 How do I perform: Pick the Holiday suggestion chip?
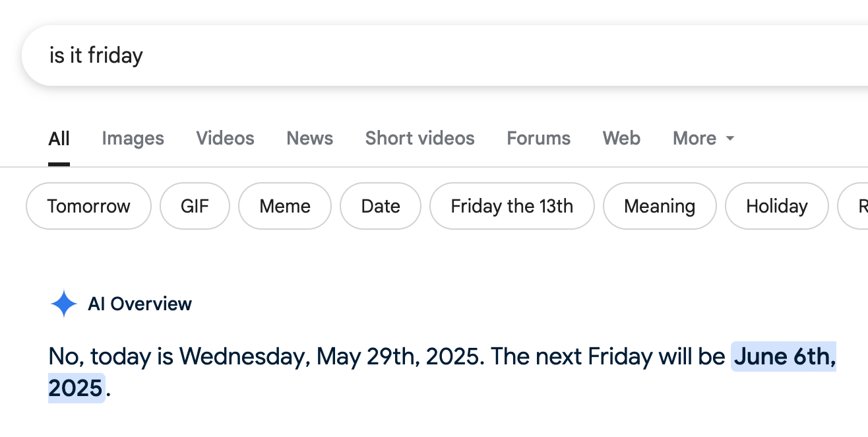[776, 206]
